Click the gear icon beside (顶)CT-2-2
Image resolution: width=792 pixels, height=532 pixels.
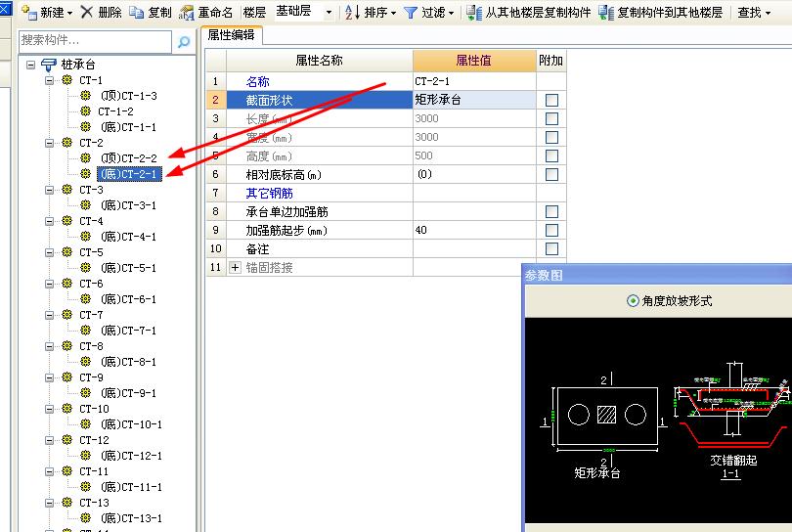coord(86,158)
